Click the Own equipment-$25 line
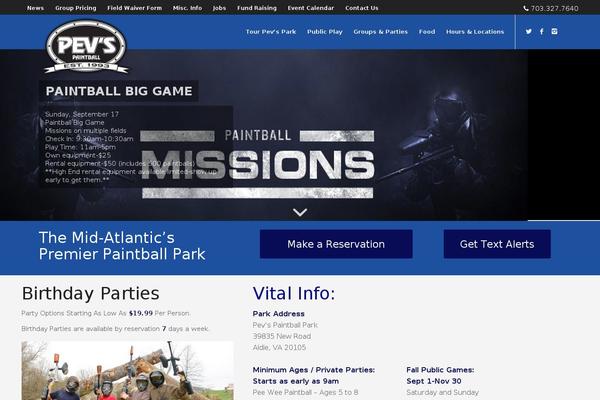 [x=78, y=155]
